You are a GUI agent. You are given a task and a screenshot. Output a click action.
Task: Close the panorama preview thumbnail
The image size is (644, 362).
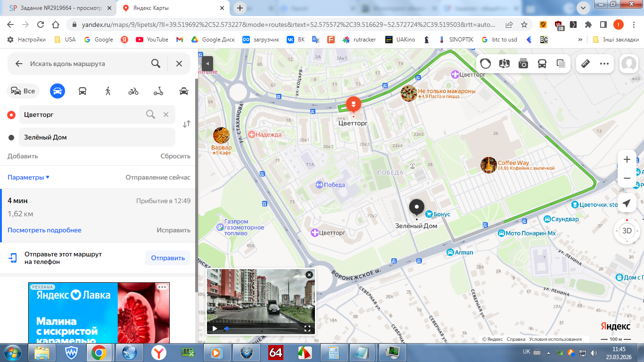[x=309, y=275]
